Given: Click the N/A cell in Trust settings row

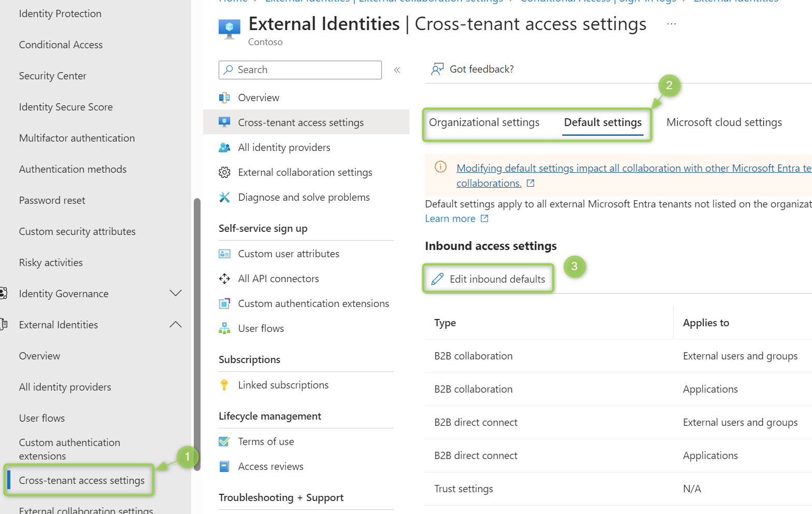Looking at the screenshot, I should [x=692, y=489].
